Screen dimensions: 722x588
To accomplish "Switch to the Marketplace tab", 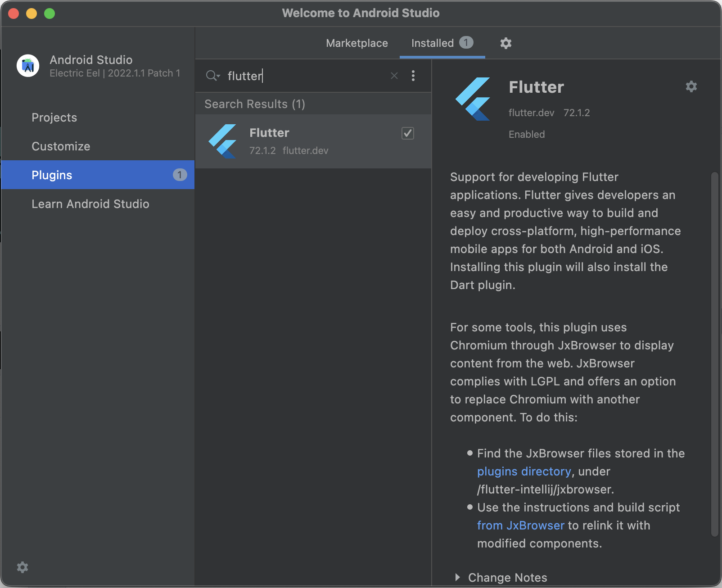I will [x=357, y=43].
